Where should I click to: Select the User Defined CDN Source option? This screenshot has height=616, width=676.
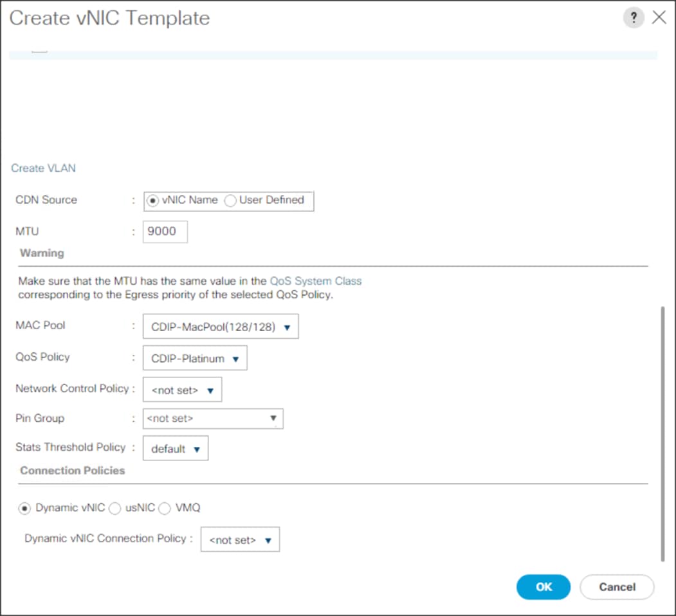[230, 200]
